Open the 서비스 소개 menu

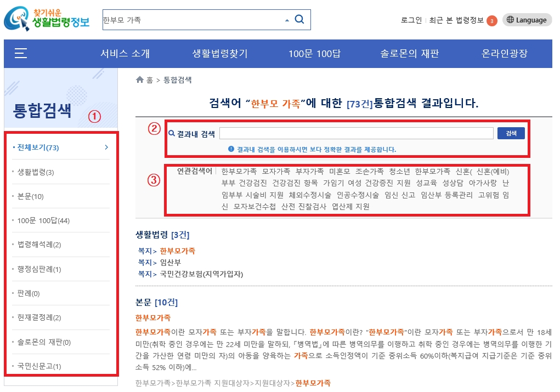click(x=125, y=54)
